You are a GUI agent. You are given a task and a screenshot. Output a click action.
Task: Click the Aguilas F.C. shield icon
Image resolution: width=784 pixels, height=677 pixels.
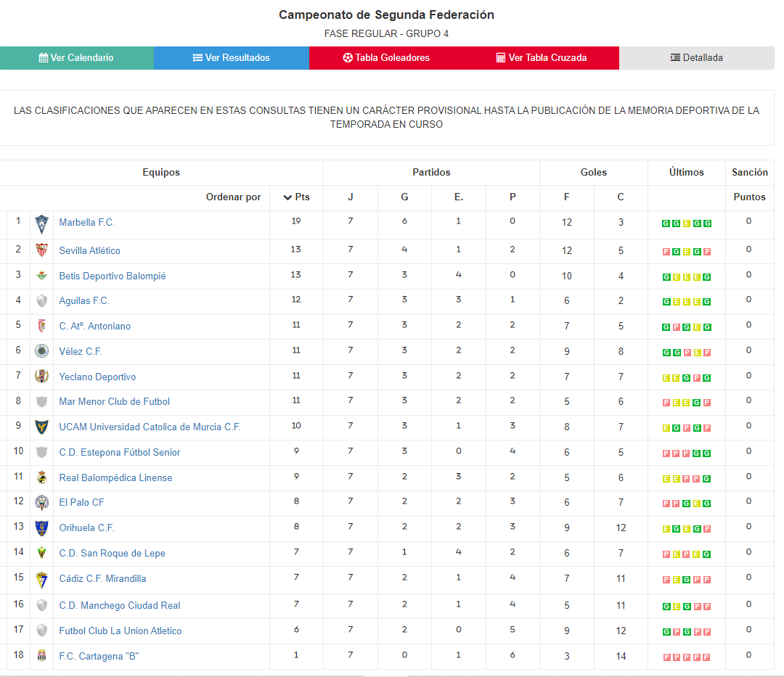click(x=42, y=301)
